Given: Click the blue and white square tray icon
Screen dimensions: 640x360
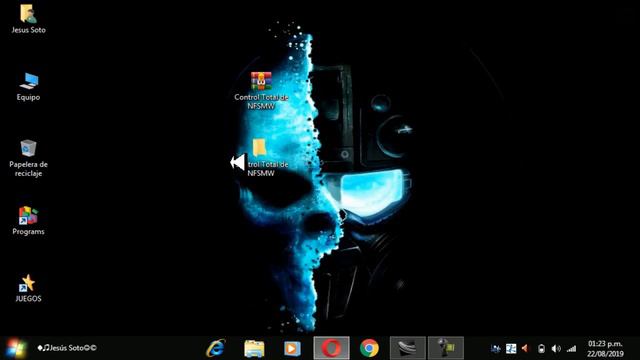Looking at the screenshot, I should [x=511, y=349].
